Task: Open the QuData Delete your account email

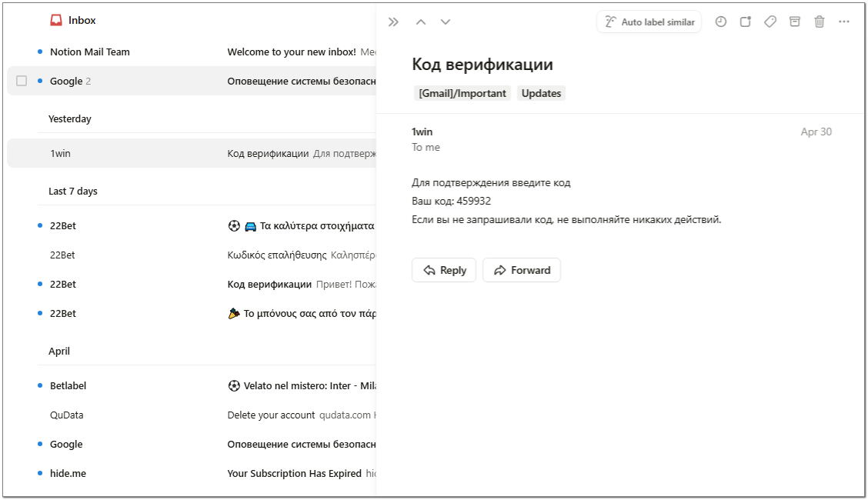Action: point(192,415)
